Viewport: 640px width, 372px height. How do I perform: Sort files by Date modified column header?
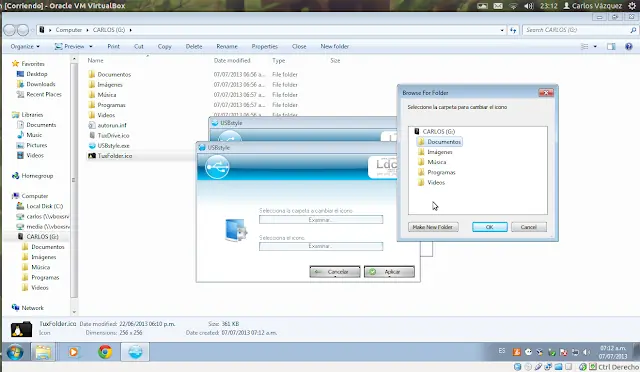tap(232, 60)
